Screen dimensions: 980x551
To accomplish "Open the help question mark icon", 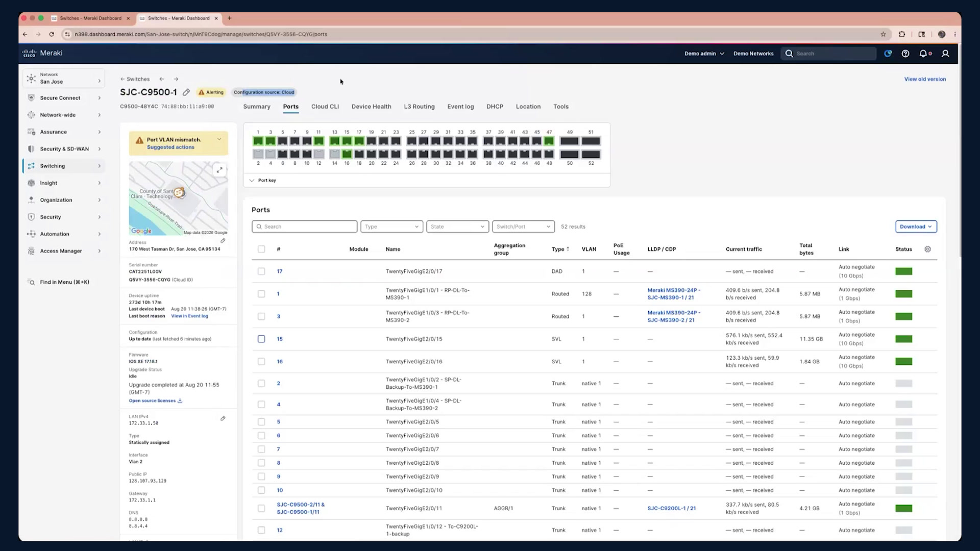I will [905, 54].
